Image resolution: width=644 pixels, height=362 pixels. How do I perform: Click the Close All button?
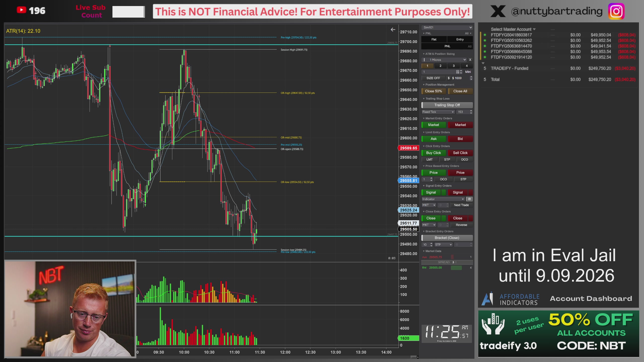point(460,91)
